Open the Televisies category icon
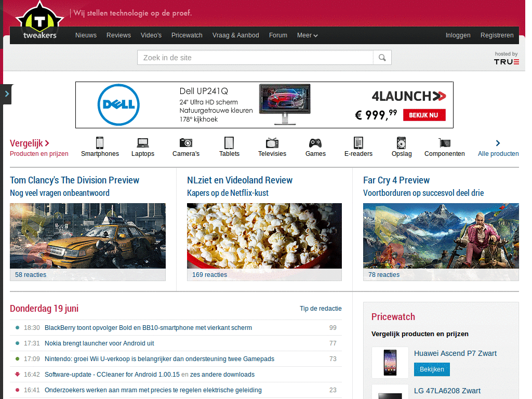The image size is (532, 399). 272,143
